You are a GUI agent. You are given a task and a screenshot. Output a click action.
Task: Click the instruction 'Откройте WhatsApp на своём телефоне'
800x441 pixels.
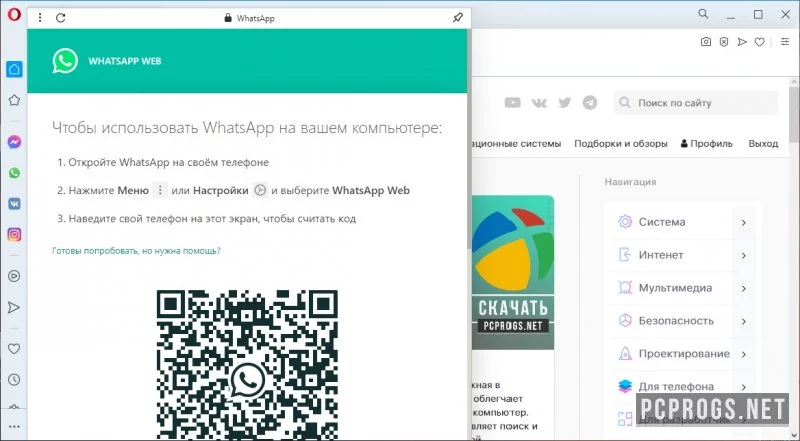pyautogui.click(x=168, y=162)
